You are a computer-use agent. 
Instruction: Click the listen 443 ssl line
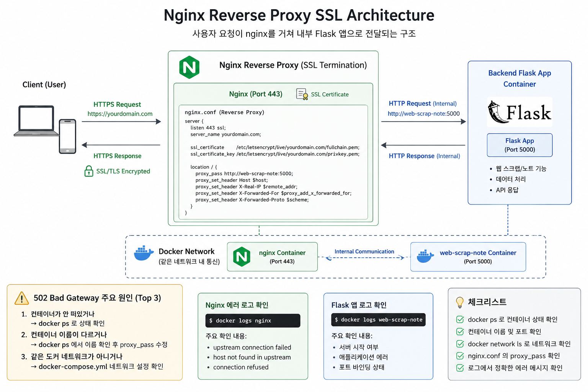tap(208, 128)
